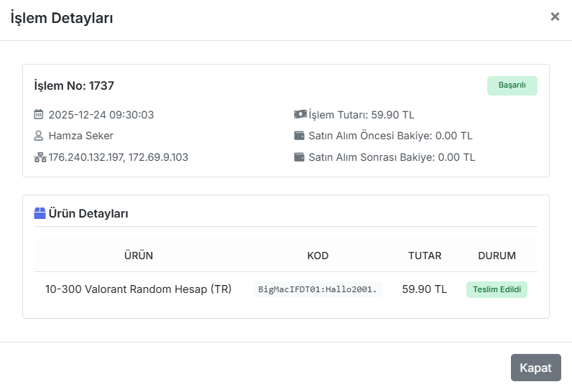The width and height of the screenshot is (572, 392).
Task: Click the wallet icon beside Satın Alım Sonrası Bakiye
Action: tap(299, 157)
